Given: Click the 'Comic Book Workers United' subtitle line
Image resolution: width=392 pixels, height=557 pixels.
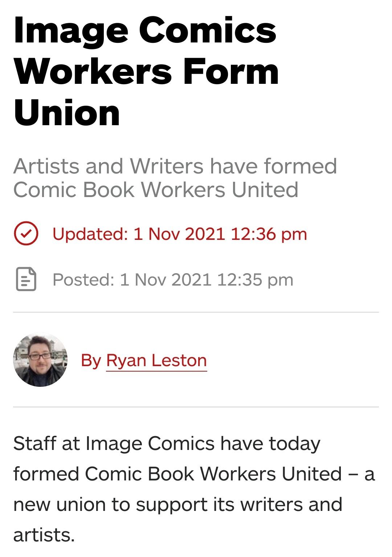Looking at the screenshot, I should (156, 189).
